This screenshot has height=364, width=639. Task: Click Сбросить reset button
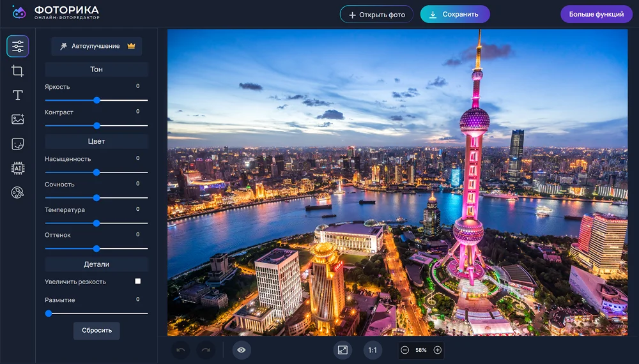(x=96, y=331)
